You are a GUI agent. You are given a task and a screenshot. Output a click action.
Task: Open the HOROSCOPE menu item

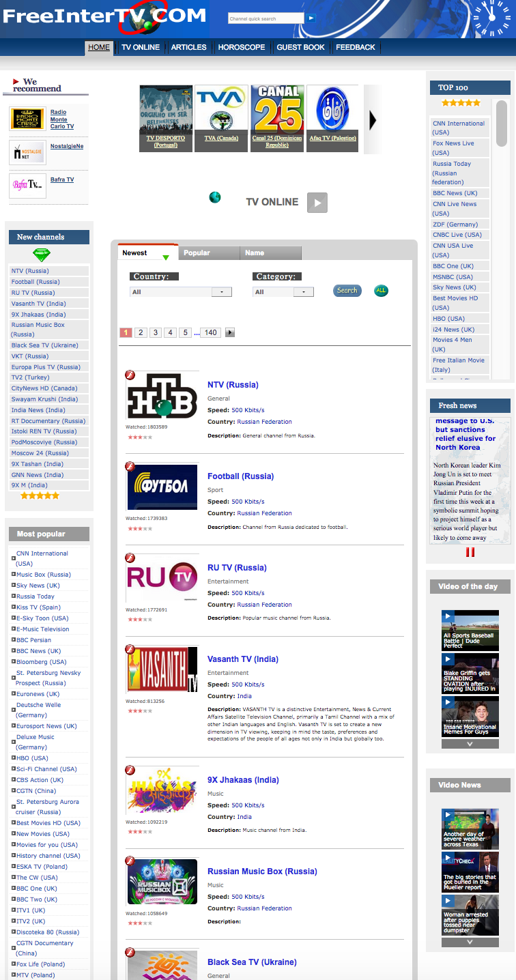(242, 48)
